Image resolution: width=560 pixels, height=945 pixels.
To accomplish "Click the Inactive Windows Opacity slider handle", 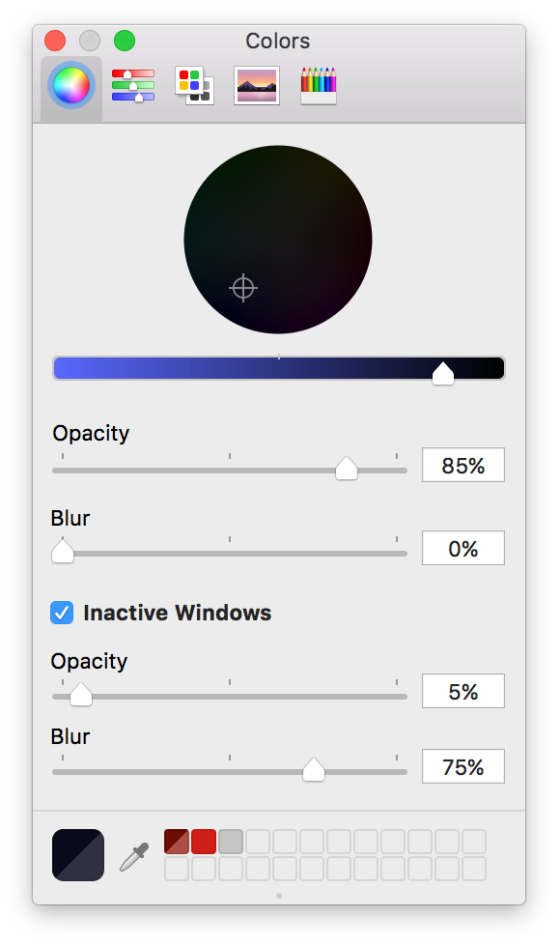I will [81, 695].
